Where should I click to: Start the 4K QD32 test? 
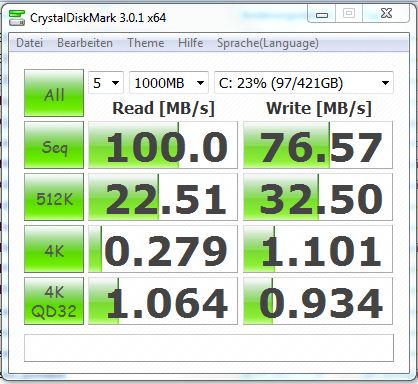tap(54, 301)
